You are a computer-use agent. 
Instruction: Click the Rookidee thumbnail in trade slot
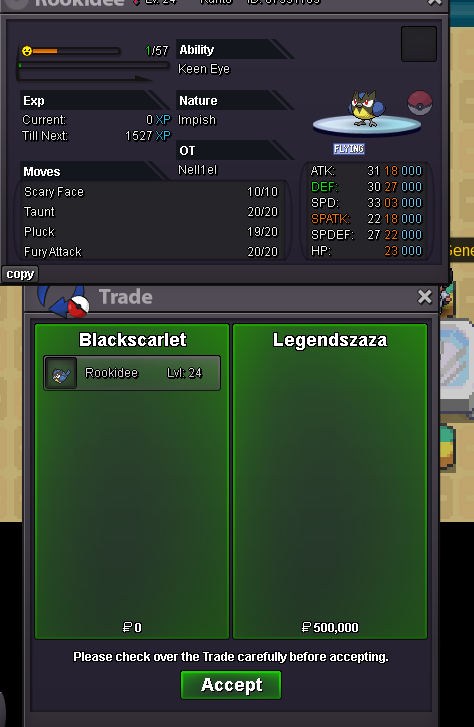(x=61, y=373)
